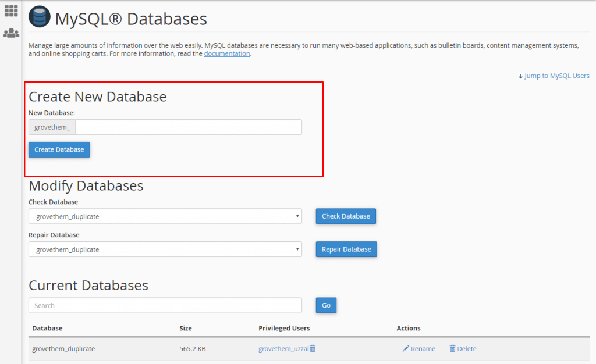Click the Current Databases heading

(88, 285)
